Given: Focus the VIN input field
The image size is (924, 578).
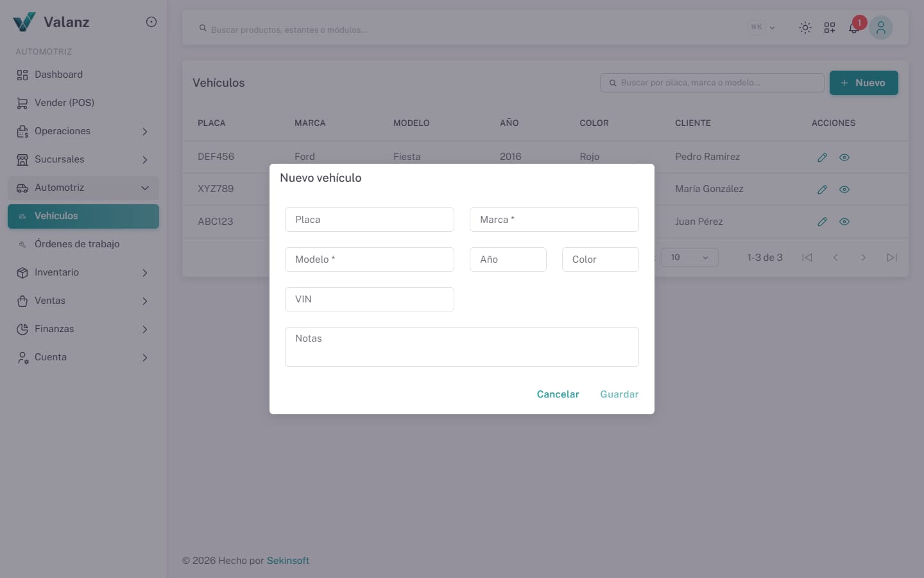Looking at the screenshot, I should (370, 299).
